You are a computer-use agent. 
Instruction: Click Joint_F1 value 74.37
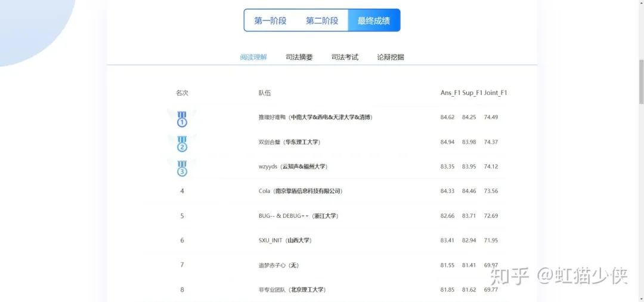[x=491, y=142]
